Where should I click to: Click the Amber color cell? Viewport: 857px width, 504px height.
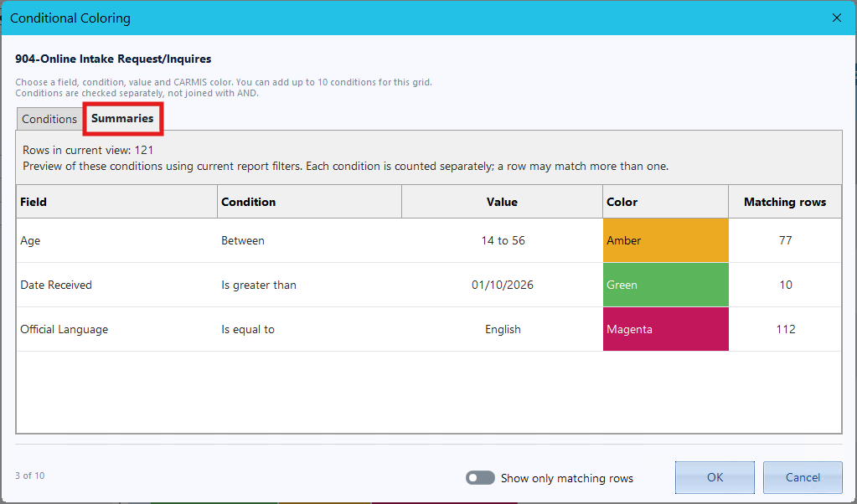pyautogui.click(x=666, y=240)
